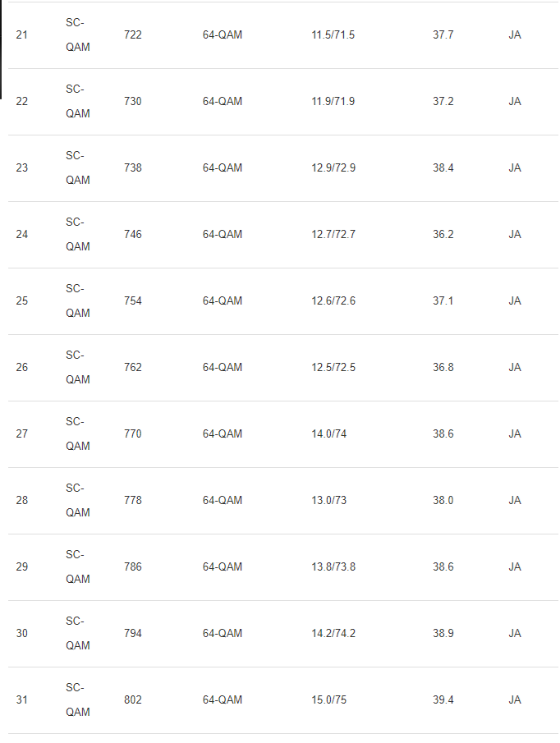Click frequency value 794
This screenshot has width=560, height=743.
click(x=133, y=634)
